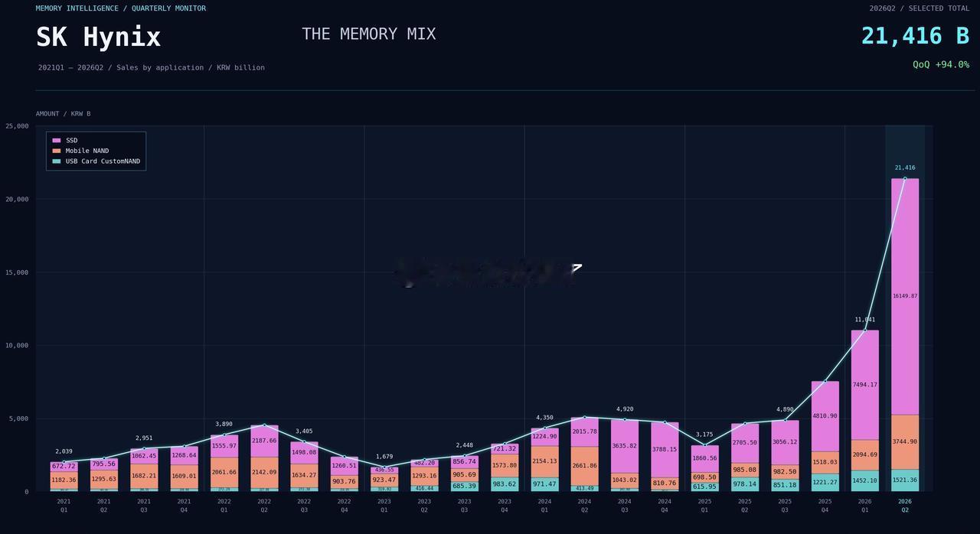Viewport: 980px width, 534px height.
Task: Click the 2026 Q1 SSD bar 7494.17
Action: tap(865, 385)
